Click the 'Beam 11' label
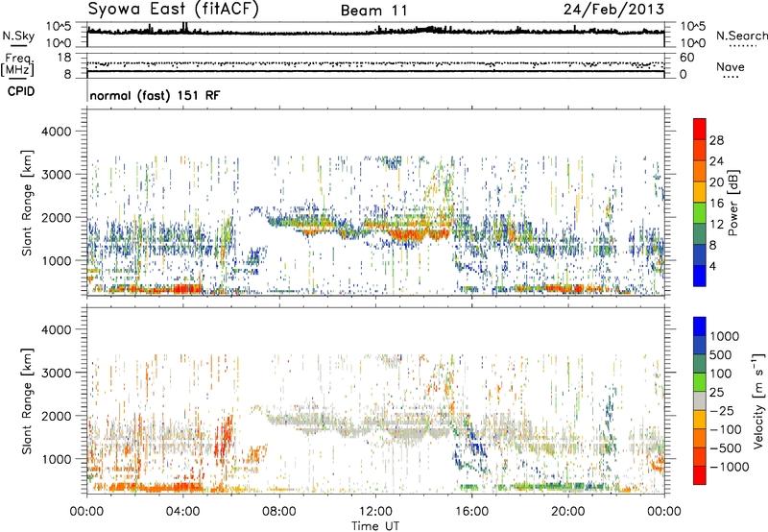Screen dimensions: 768x532 [x=374, y=11]
